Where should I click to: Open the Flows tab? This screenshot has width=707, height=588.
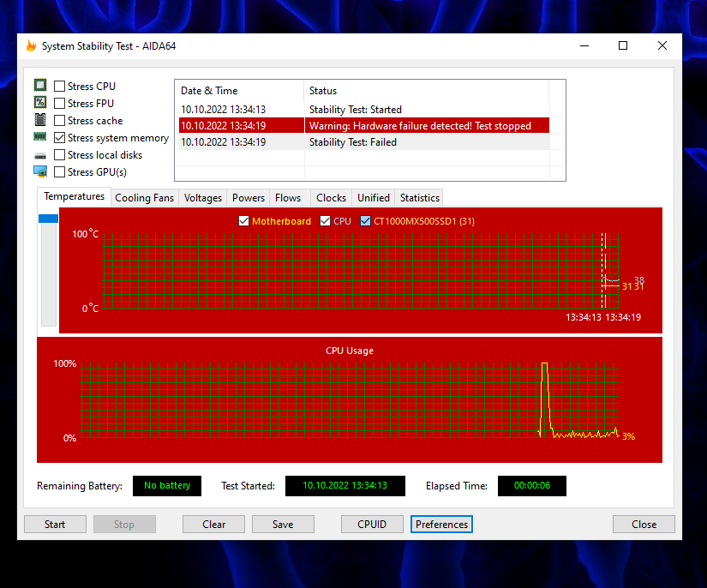[x=288, y=198]
